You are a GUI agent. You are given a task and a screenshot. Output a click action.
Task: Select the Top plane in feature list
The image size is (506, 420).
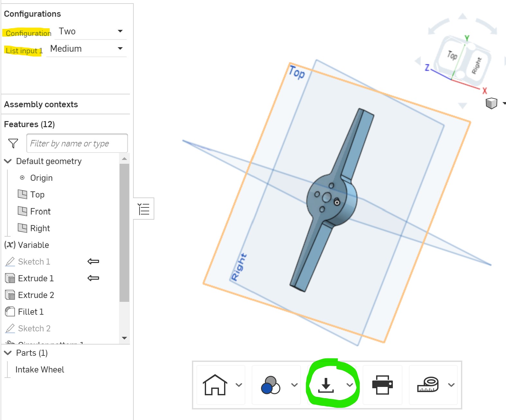pos(37,195)
